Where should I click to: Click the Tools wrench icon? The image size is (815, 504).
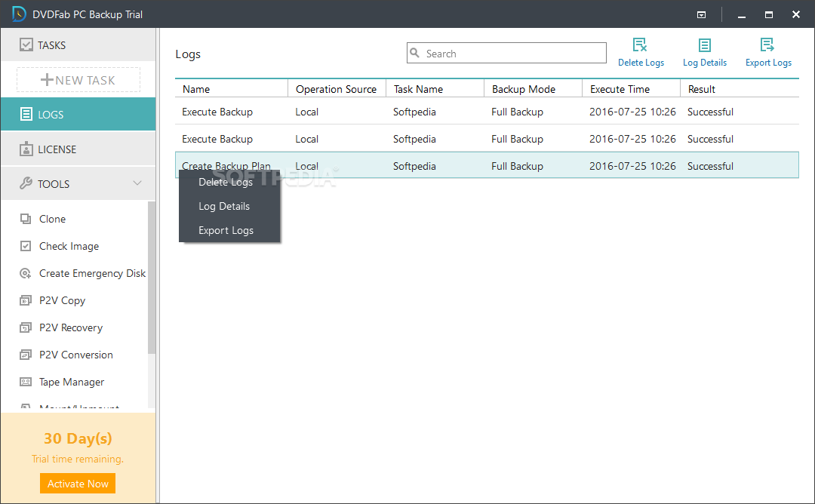(26, 183)
